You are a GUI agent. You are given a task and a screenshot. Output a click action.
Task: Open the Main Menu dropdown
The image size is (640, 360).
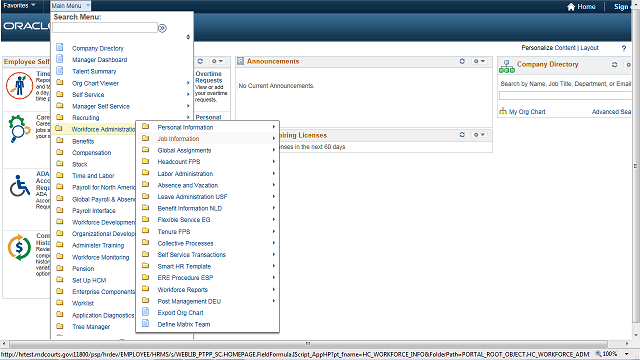(70, 6)
